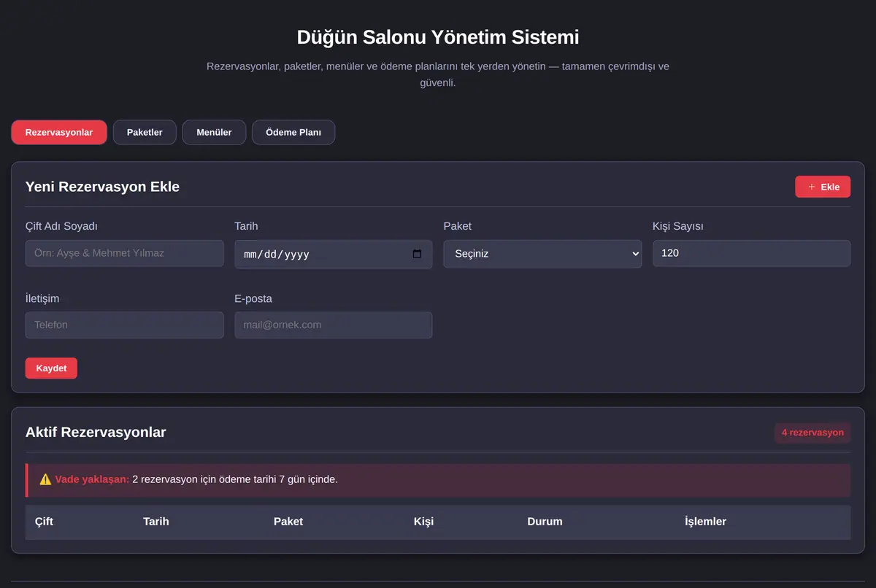Focus the Çift Adı Soyadı input field
Screen dimensions: 876x588
point(124,253)
